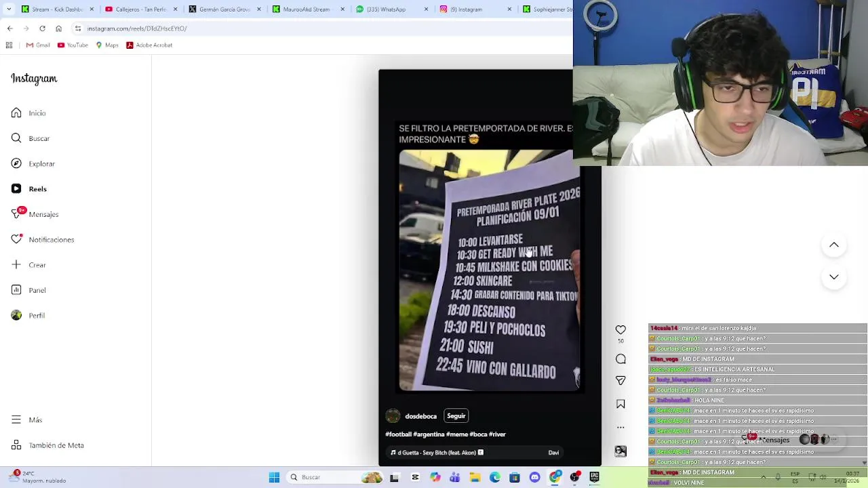Click Crear plus icon

point(16,265)
